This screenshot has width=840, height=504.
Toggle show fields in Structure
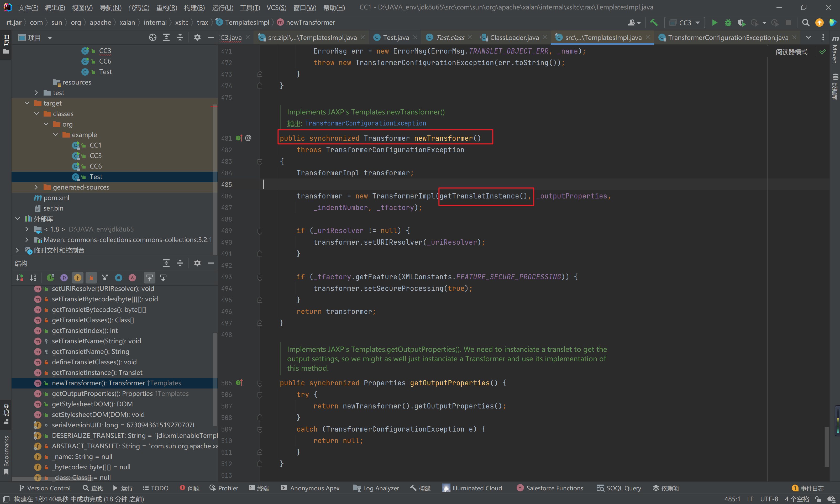(77, 278)
